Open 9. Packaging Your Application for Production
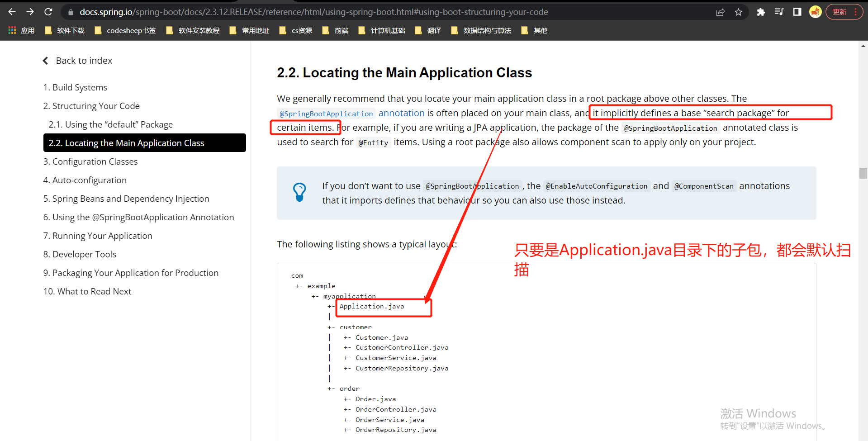Viewport: 868px width, 441px height. [131, 273]
